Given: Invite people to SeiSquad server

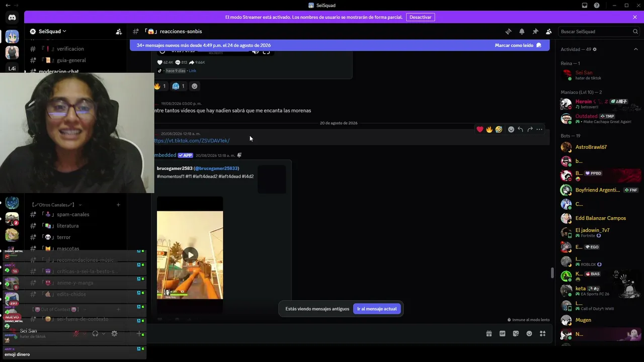Looking at the screenshot, I should tap(119, 31).
